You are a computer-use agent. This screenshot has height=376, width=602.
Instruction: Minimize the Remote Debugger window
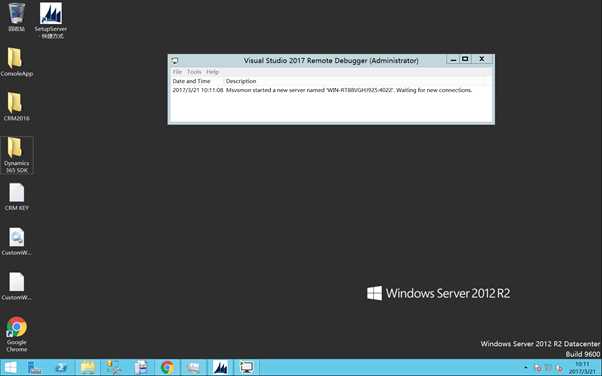click(x=453, y=60)
